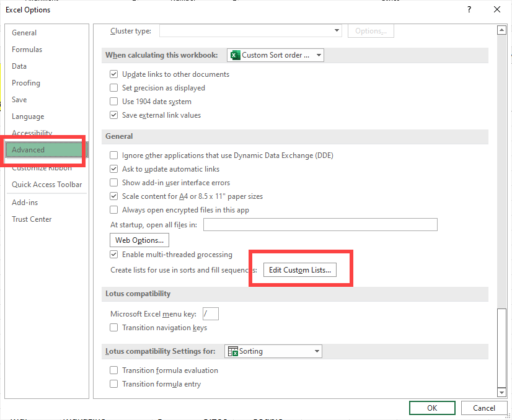Uncheck Scale content for A4 paper sizes
512x420 pixels.
pyautogui.click(x=114, y=196)
